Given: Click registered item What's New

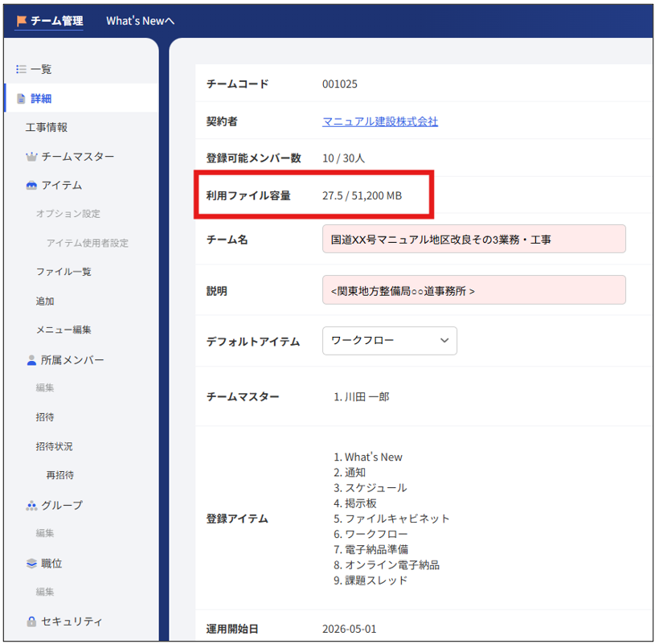Looking at the screenshot, I should pyautogui.click(x=374, y=457).
